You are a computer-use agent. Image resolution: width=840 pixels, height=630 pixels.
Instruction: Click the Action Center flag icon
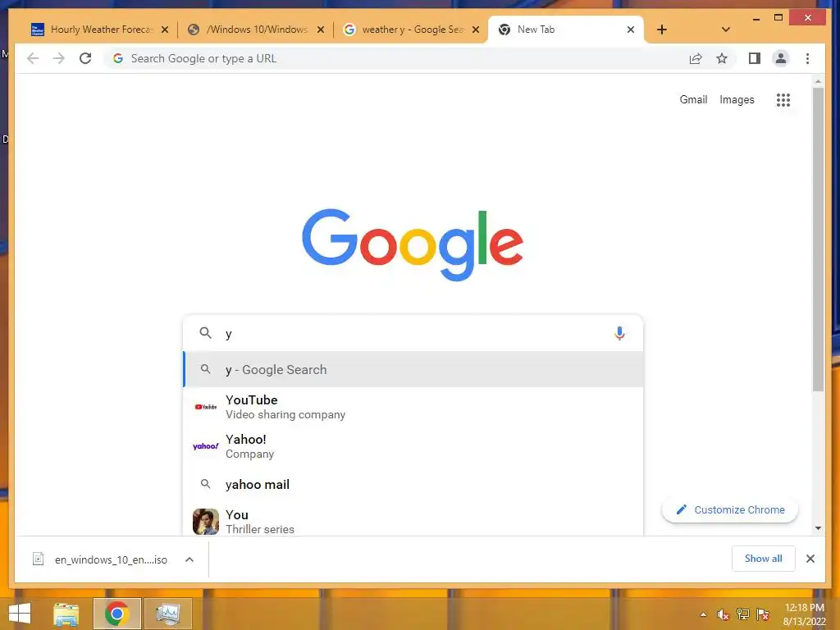[763, 614]
